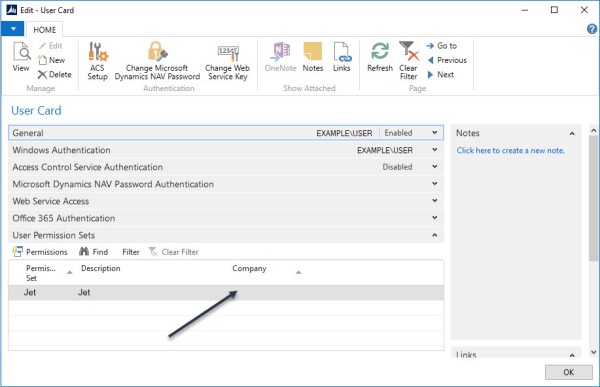Open Permissions for user permission sets
The image size is (600, 387).
(40, 252)
